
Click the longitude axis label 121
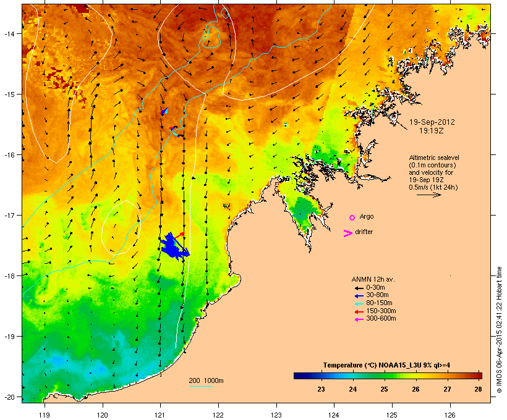coord(160,415)
